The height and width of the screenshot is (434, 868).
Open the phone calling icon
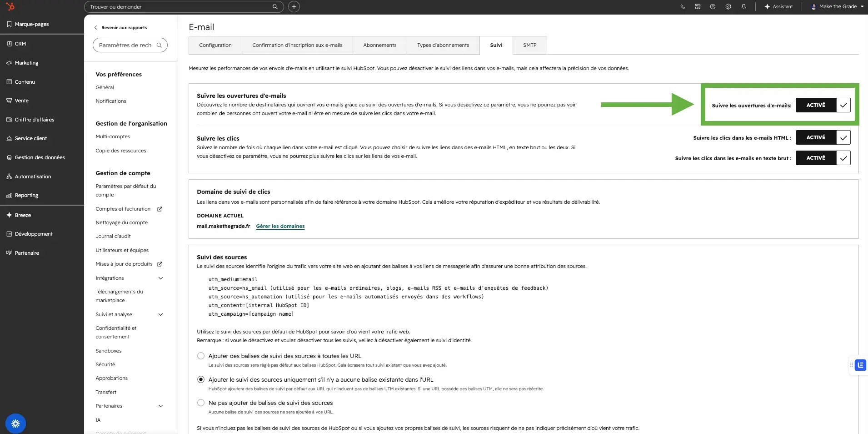(683, 7)
